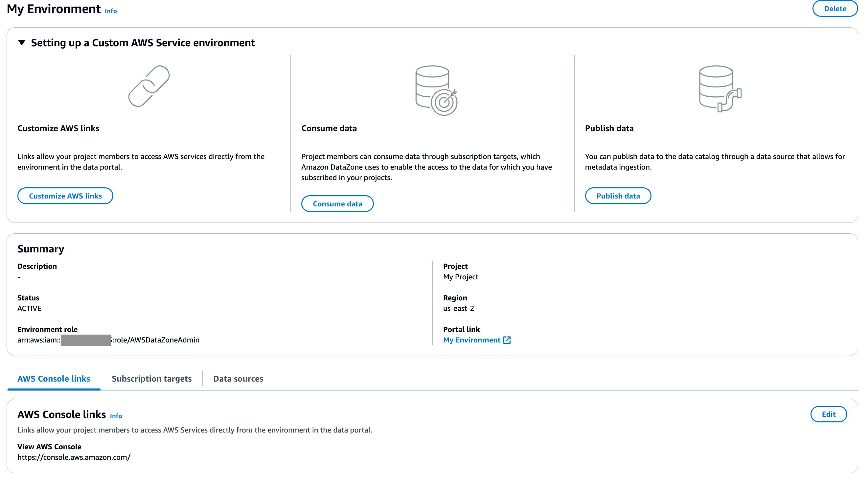Open Info link beside AWS Console links heading

116,416
